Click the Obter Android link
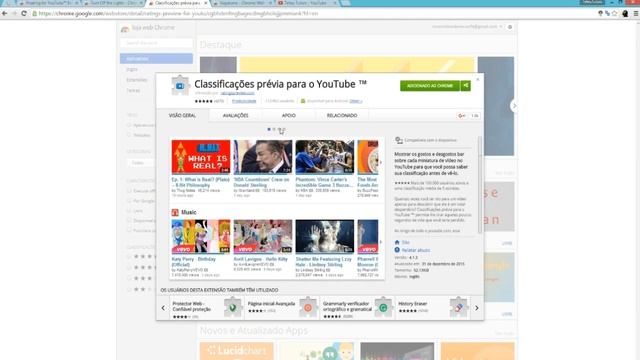 (x=356, y=101)
